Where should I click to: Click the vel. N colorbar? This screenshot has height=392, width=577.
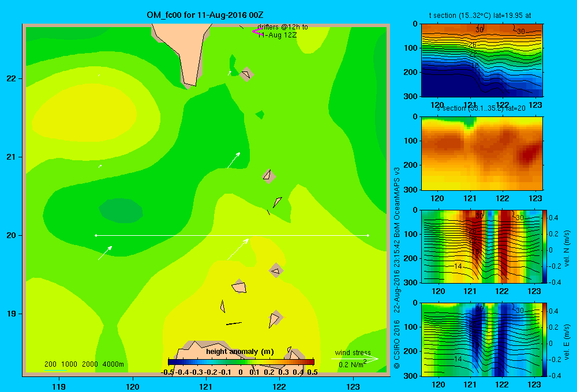click(x=545, y=246)
